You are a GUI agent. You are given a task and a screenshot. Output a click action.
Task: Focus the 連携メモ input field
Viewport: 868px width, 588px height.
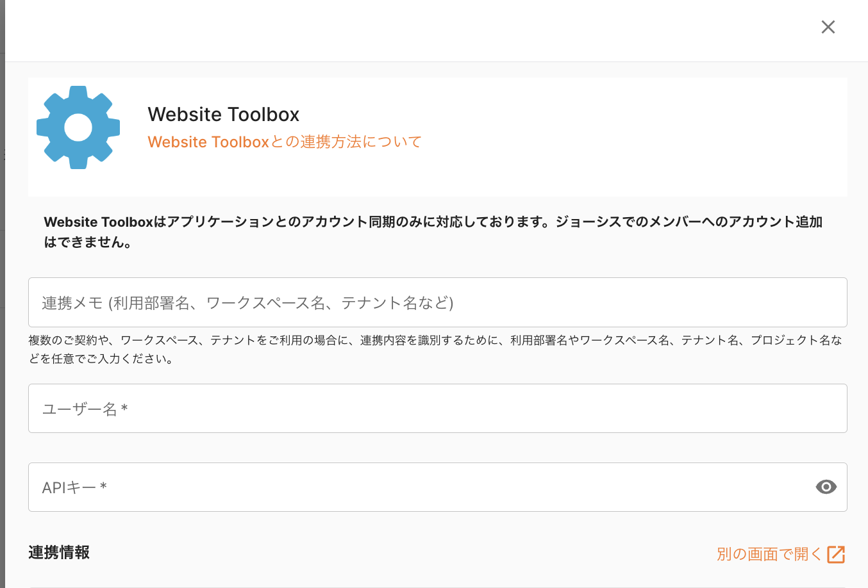point(437,302)
